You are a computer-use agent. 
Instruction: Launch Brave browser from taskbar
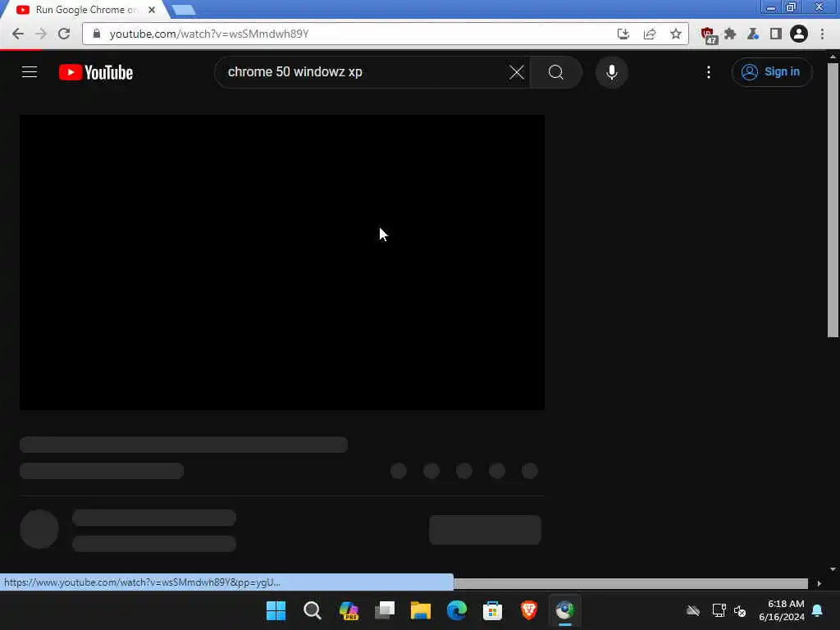529,610
